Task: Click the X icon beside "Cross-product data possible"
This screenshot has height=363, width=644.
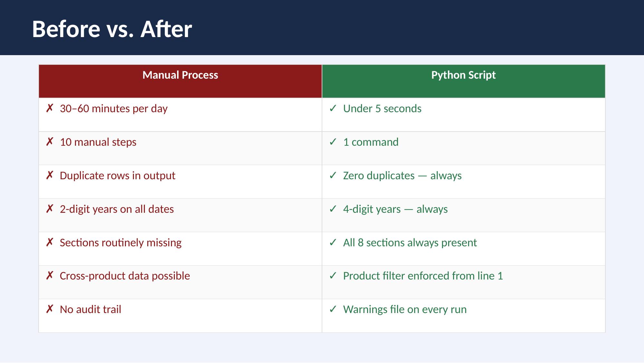Action: tap(50, 276)
